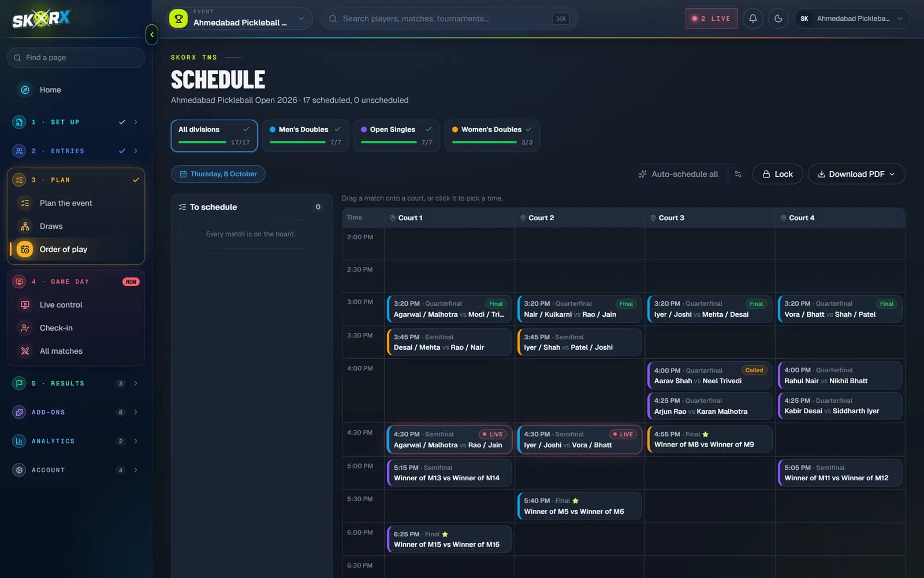The width and height of the screenshot is (924, 578).
Task: Open auto-schedule settings sliders icon
Action: [738, 174]
